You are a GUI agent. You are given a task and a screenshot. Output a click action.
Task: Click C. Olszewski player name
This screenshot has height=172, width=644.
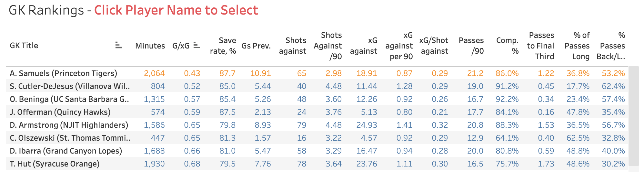[x=70, y=138]
